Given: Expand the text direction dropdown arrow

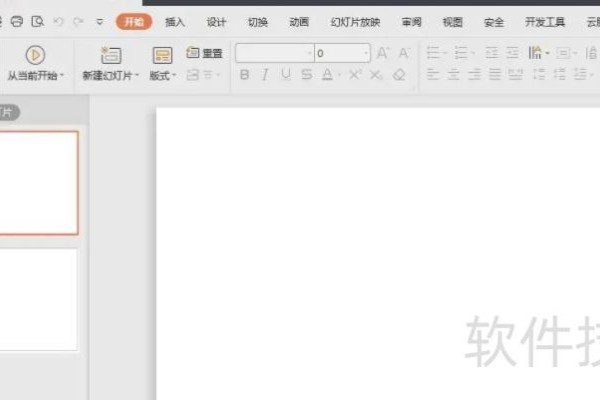Looking at the screenshot, I should click(x=548, y=54).
